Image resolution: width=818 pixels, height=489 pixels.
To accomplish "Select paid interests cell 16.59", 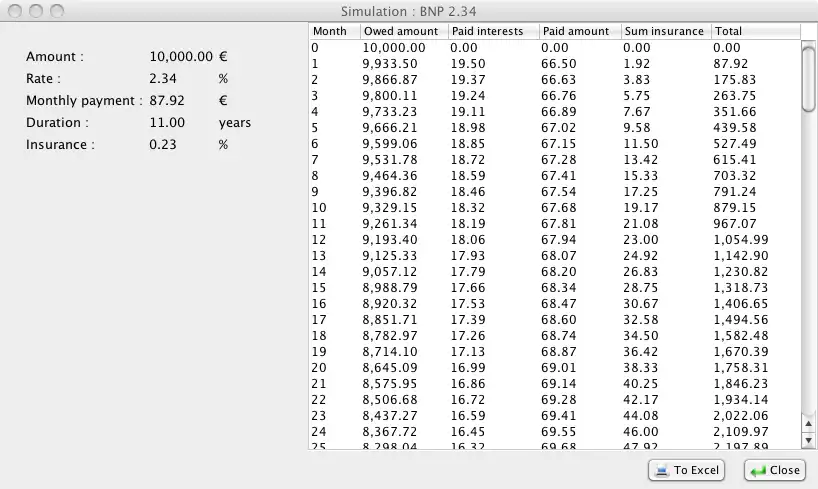I will [468, 416].
